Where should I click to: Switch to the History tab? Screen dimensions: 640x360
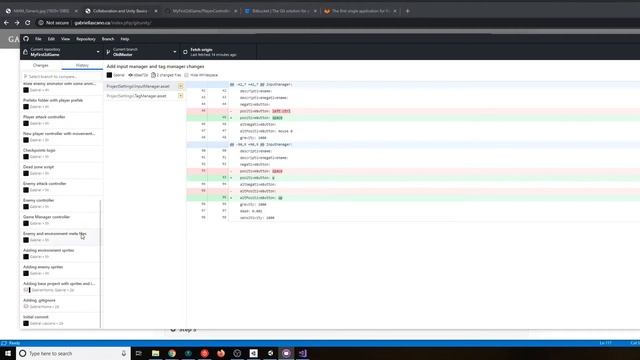pos(82,65)
